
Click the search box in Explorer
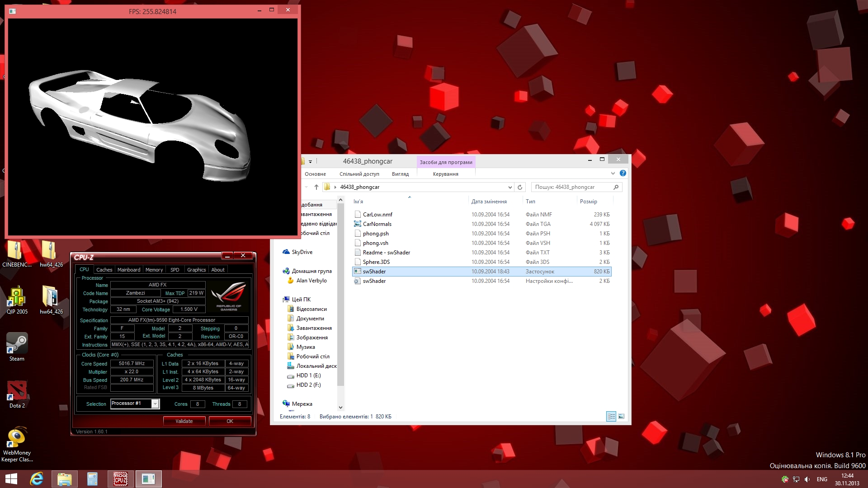(572, 187)
